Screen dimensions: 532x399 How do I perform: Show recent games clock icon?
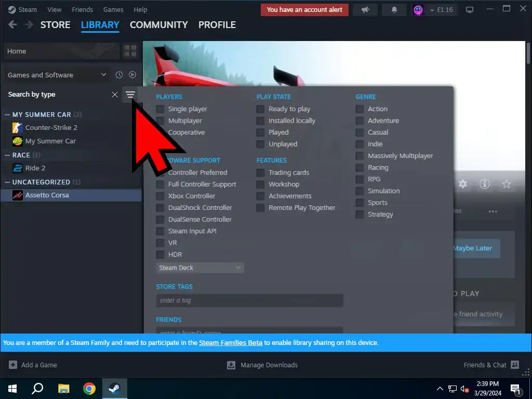coord(119,75)
